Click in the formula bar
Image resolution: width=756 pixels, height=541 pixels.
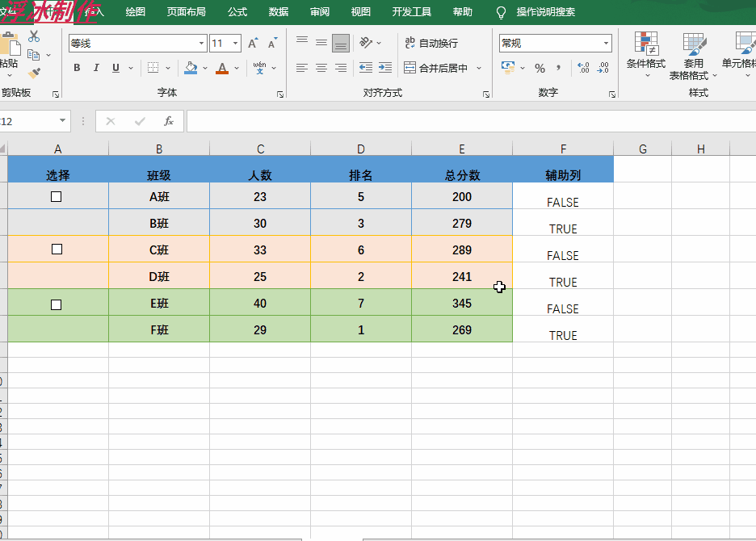coord(471,121)
